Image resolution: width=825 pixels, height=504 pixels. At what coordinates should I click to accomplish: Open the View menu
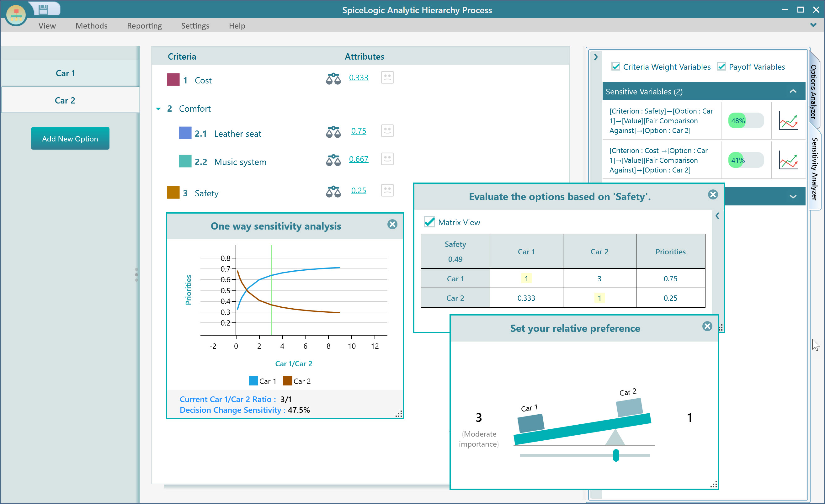(47, 26)
